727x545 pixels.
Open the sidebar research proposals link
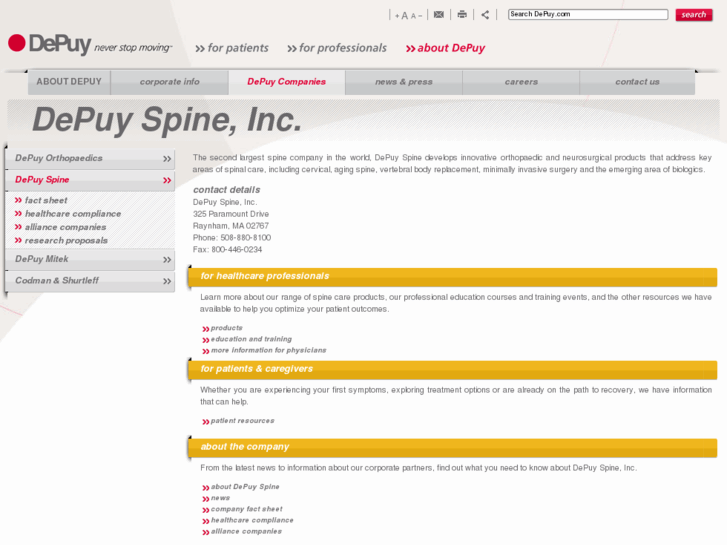(x=66, y=241)
